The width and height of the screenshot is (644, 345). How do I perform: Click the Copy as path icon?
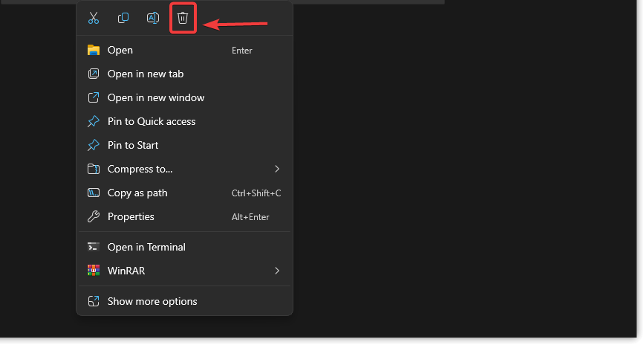(94, 193)
